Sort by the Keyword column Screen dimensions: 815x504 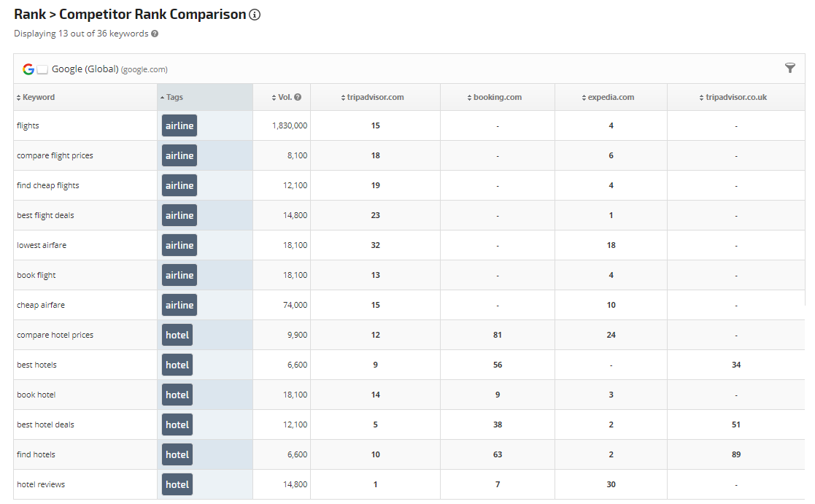click(x=35, y=97)
